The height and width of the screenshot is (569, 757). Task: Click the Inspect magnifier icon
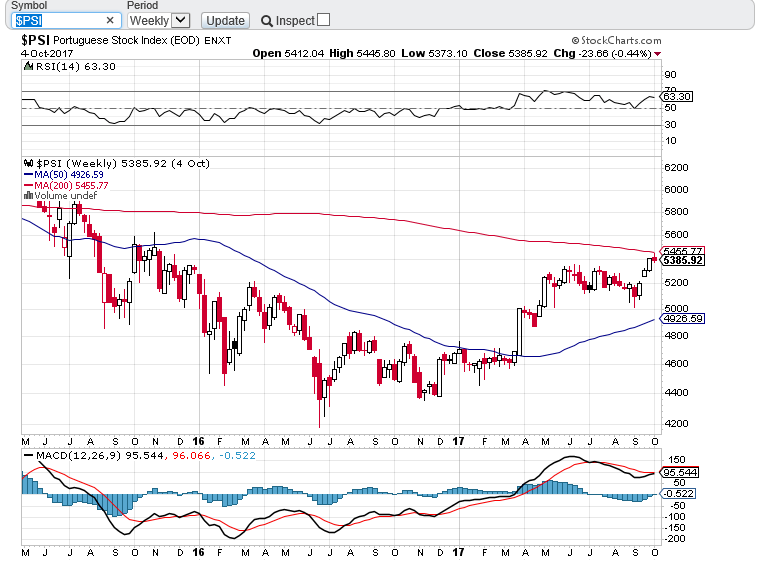pyautogui.click(x=266, y=21)
